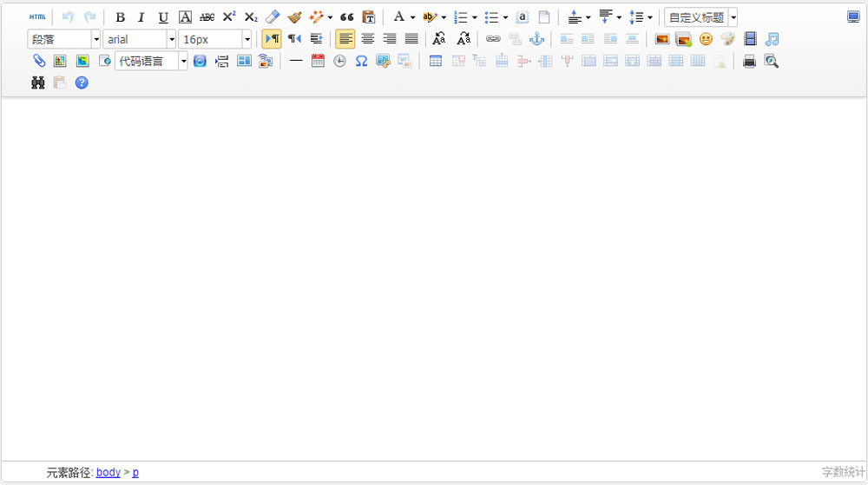Expand the arial font family dropdown
The height and width of the screenshot is (485, 868).
[171, 39]
